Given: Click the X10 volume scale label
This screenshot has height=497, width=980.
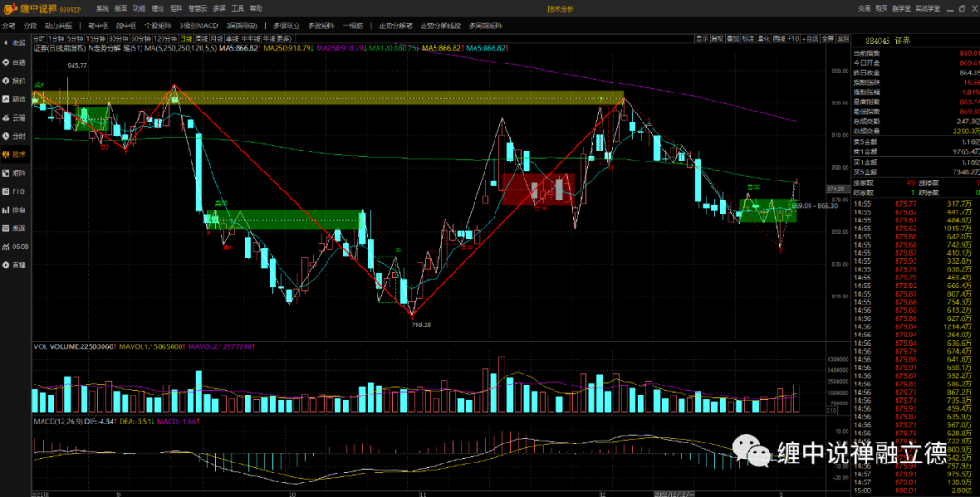Looking at the screenshot, I should point(831,410).
